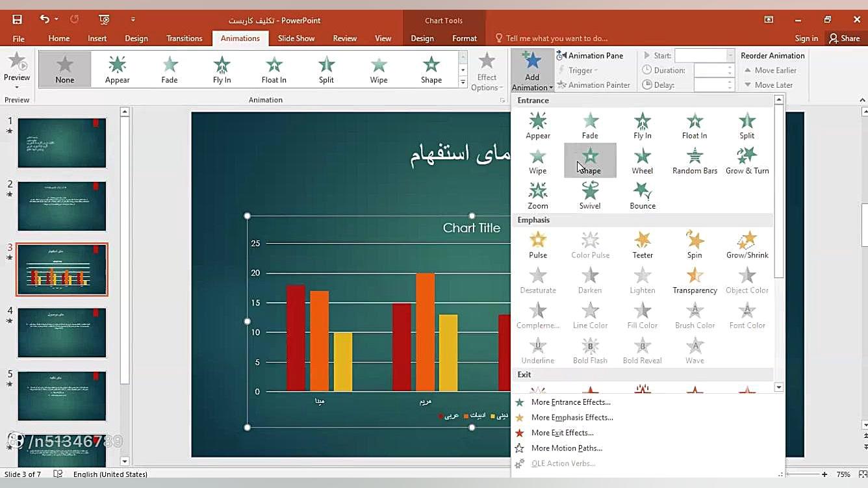Select None in the animation gallery ribbon
The image size is (868, 488).
64,69
